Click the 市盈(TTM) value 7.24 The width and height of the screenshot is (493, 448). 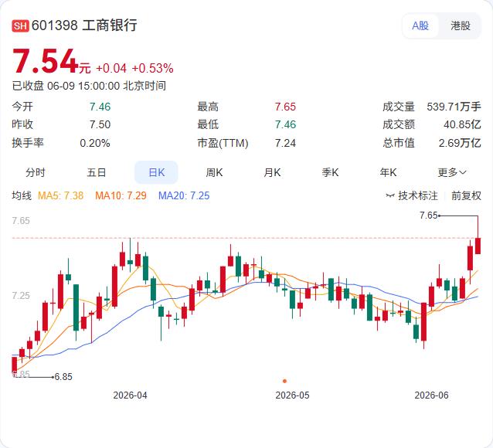point(285,144)
